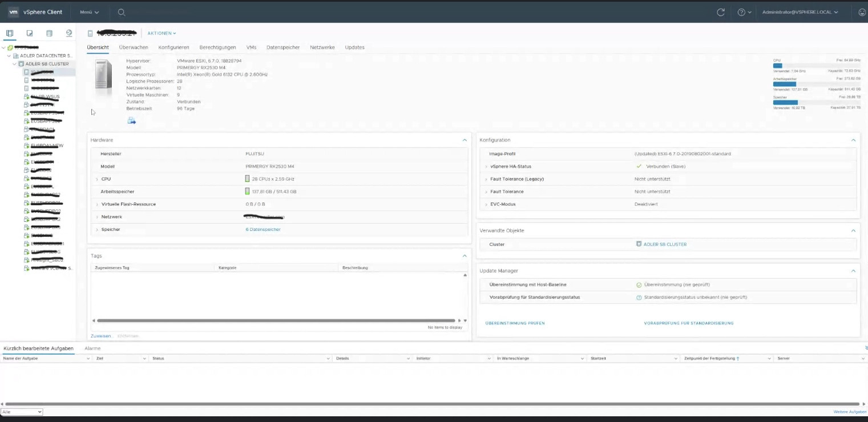Image resolution: width=868 pixels, height=422 pixels.
Task: Open the 6 Datenspeicher link
Action: point(263,229)
